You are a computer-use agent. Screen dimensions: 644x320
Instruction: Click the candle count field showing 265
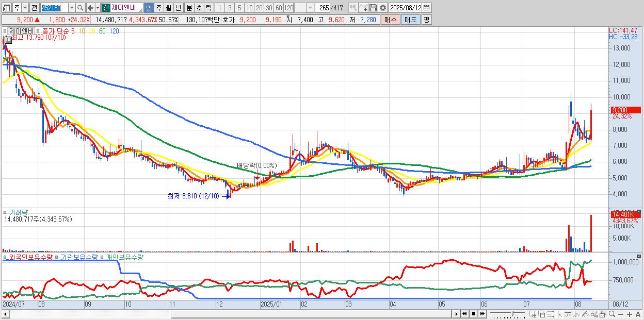pos(323,8)
